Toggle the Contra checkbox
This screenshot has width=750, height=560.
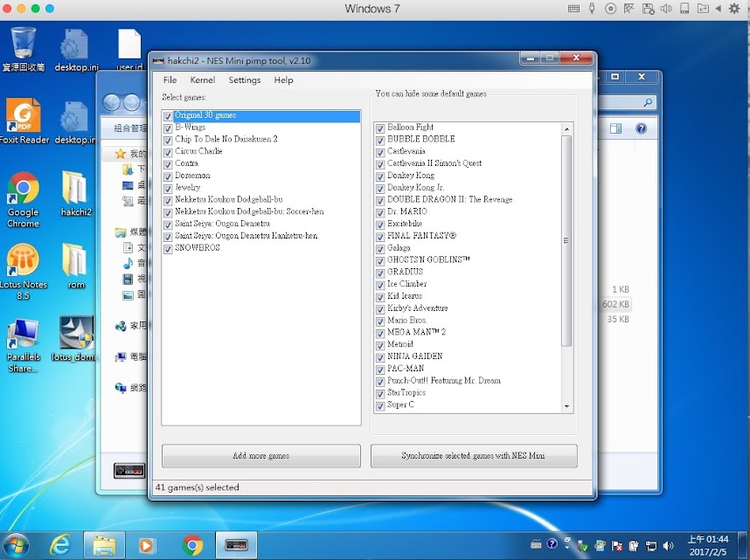click(x=168, y=164)
